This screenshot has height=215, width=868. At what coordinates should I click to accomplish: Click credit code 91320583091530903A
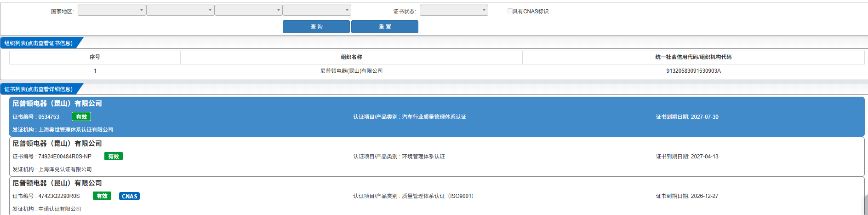point(693,71)
